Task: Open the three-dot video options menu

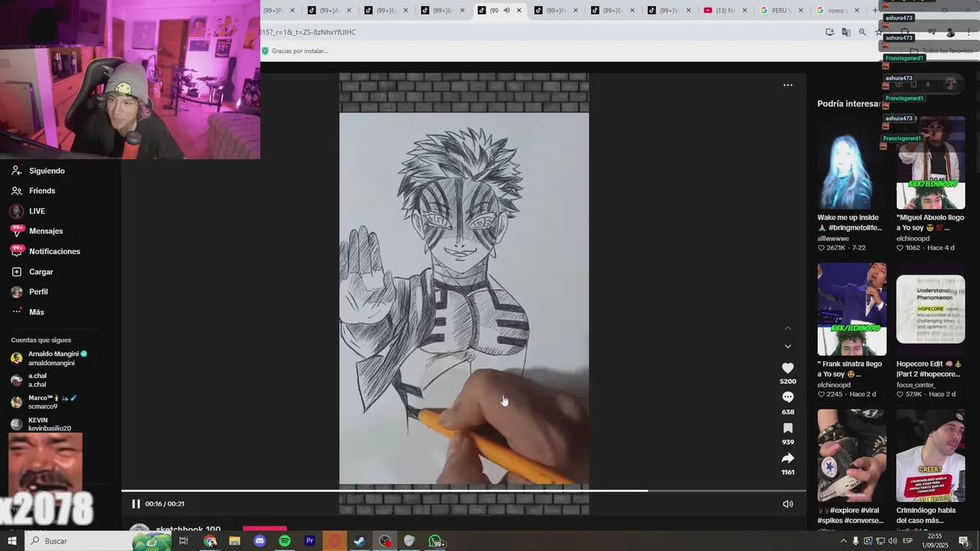Action: pos(788,85)
